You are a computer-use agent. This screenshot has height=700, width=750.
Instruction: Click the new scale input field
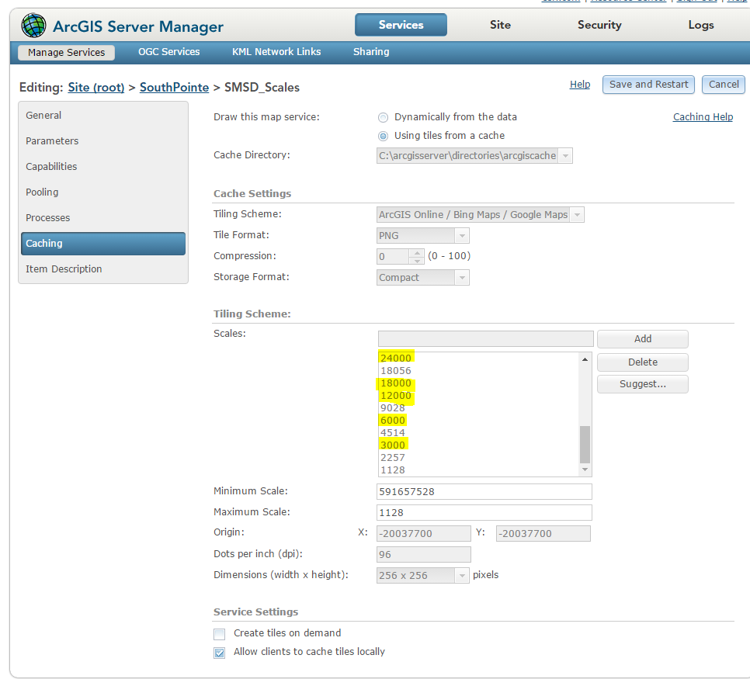(485, 338)
